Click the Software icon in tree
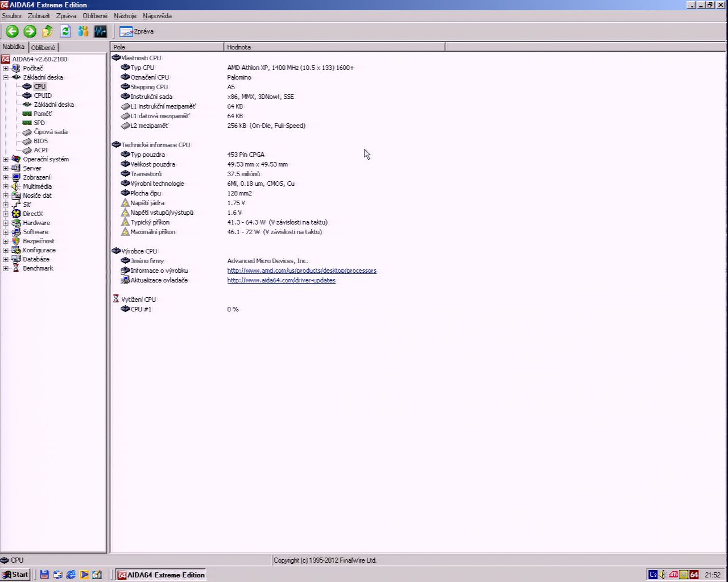The height and width of the screenshot is (582, 728). click(x=16, y=232)
